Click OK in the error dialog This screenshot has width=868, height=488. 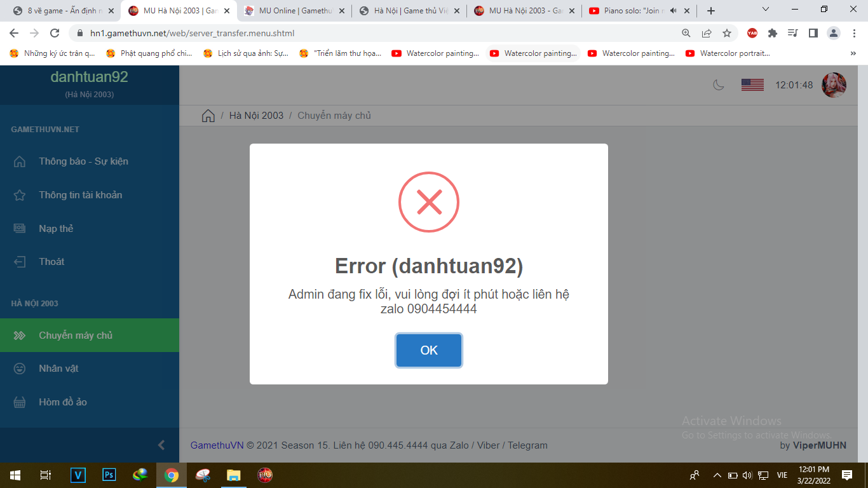tap(429, 350)
